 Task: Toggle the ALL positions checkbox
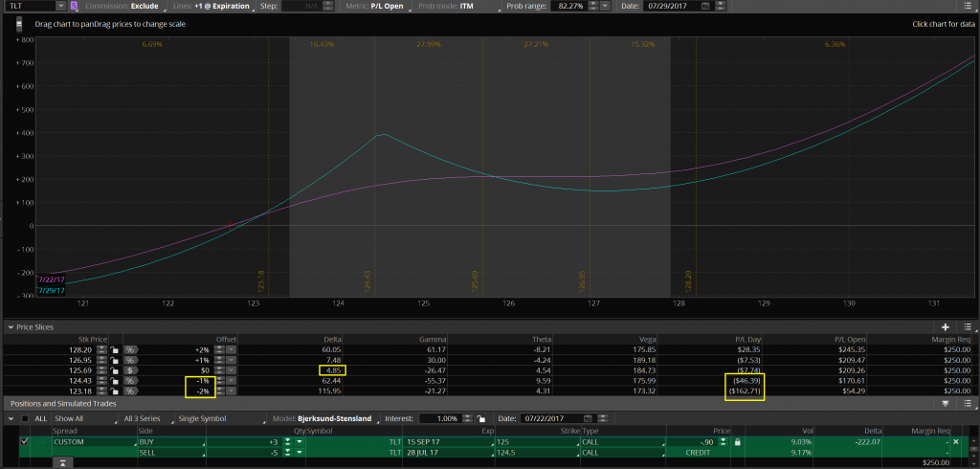pyautogui.click(x=25, y=418)
